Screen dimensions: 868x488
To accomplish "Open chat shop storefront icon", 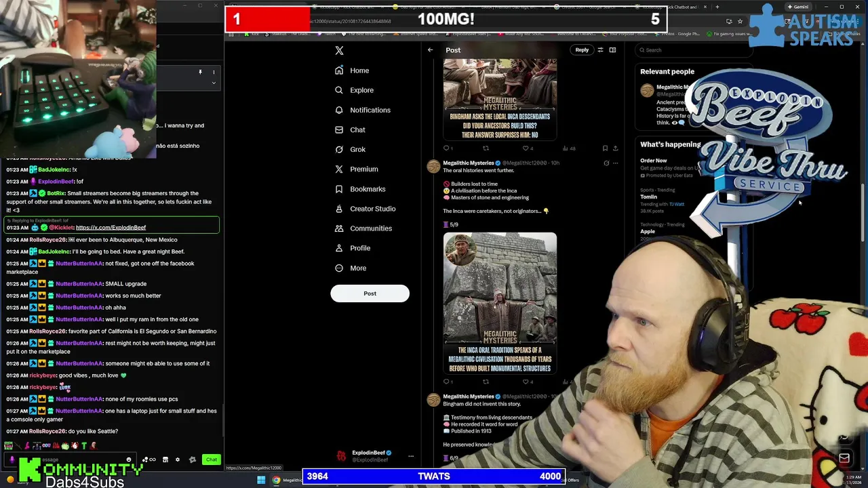I will pos(165,460).
